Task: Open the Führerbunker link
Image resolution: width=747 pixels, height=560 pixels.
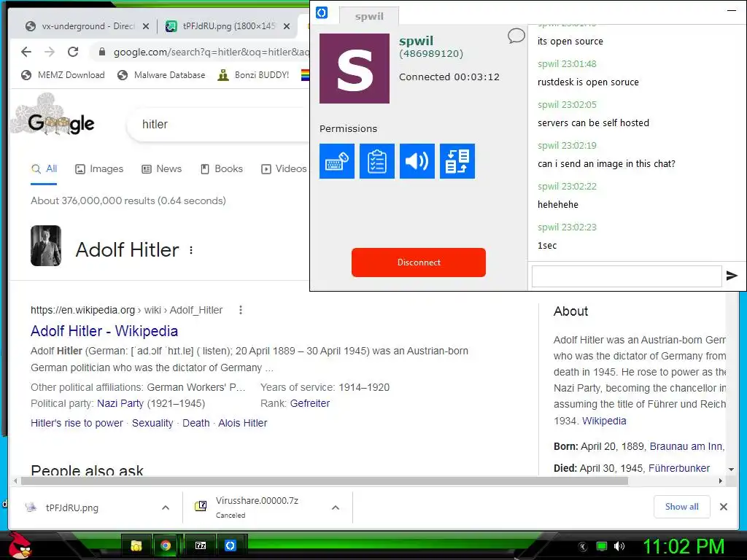Action: [x=679, y=468]
